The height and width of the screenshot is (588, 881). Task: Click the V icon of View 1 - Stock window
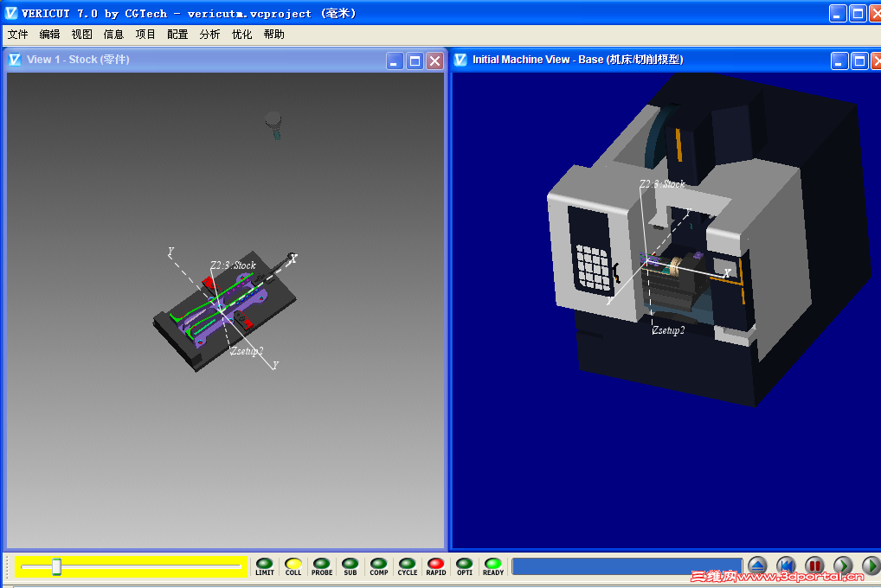(15, 60)
